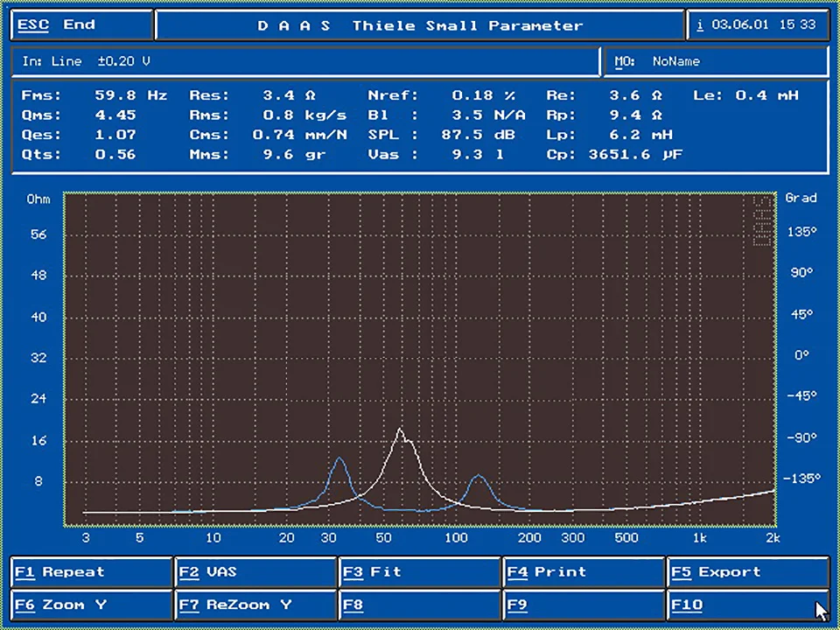Click the Grad axis label
The height and width of the screenshot is (630, 840).
tap(801, 198)
